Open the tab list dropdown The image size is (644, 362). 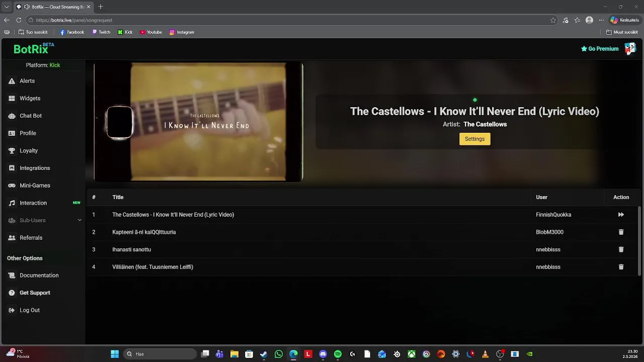[7, 7]
